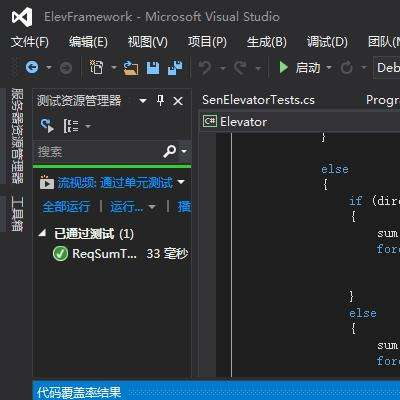The image size is (400, 400).
Task: Click the 启动 start button label
Action: pos(307,68)
